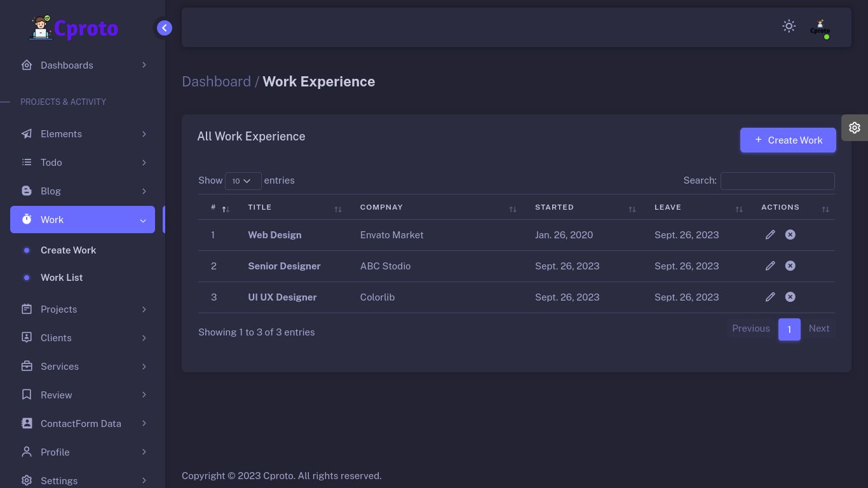Go to the Next pagination page
Screen dimensions: 868x488
(818, 329)
